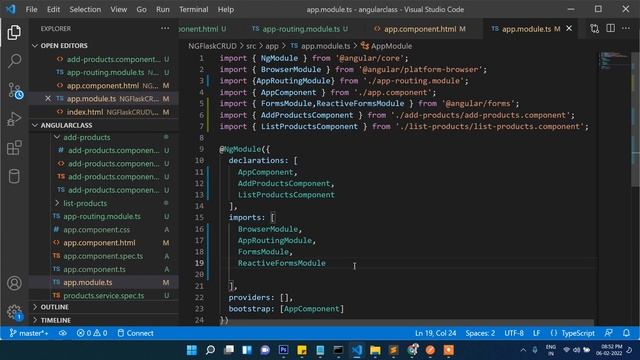Open the Terminal menu
Viewport: 640px width, 360px height.
[193, 9]
